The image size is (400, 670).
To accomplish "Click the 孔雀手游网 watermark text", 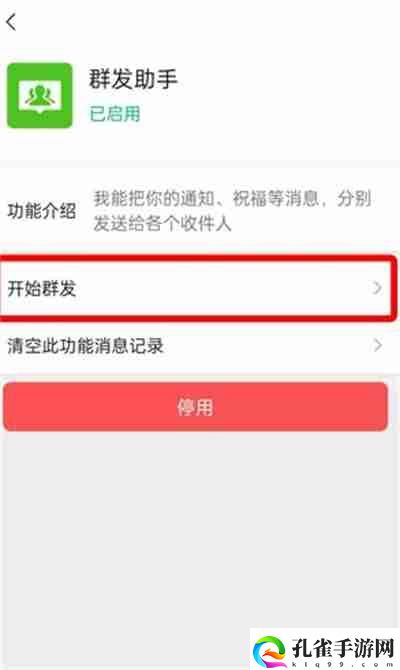I will tap(343, 648).
